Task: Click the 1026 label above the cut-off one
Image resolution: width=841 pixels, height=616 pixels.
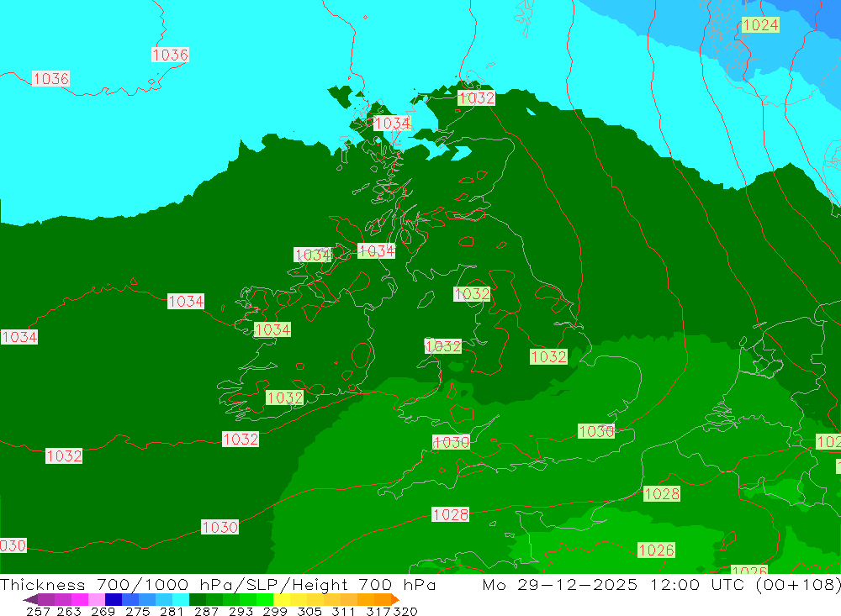Action: point(656,550)
